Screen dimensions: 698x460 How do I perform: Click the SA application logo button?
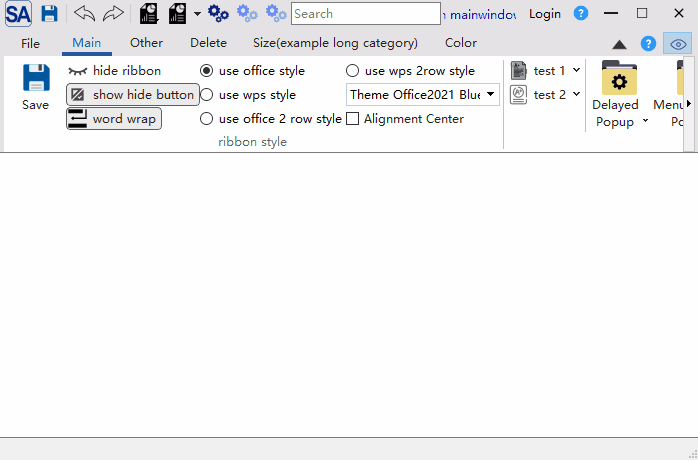[x=18, y=14]
